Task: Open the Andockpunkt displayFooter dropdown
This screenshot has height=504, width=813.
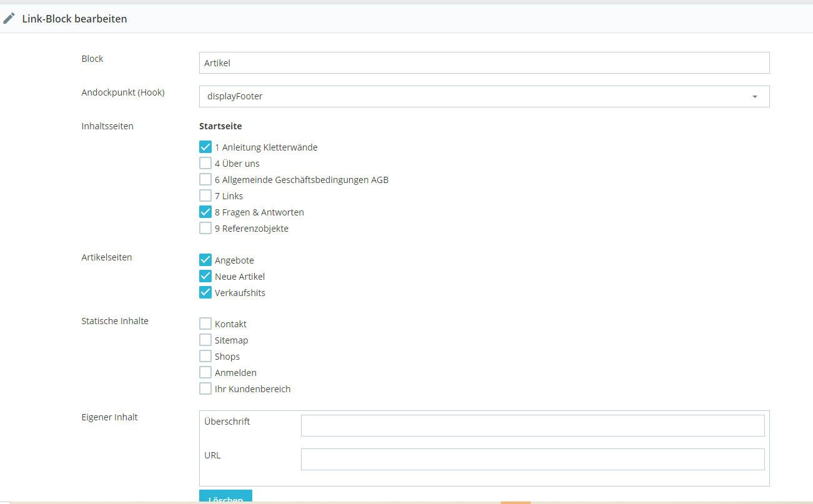Action: click(x=484, y=96)
